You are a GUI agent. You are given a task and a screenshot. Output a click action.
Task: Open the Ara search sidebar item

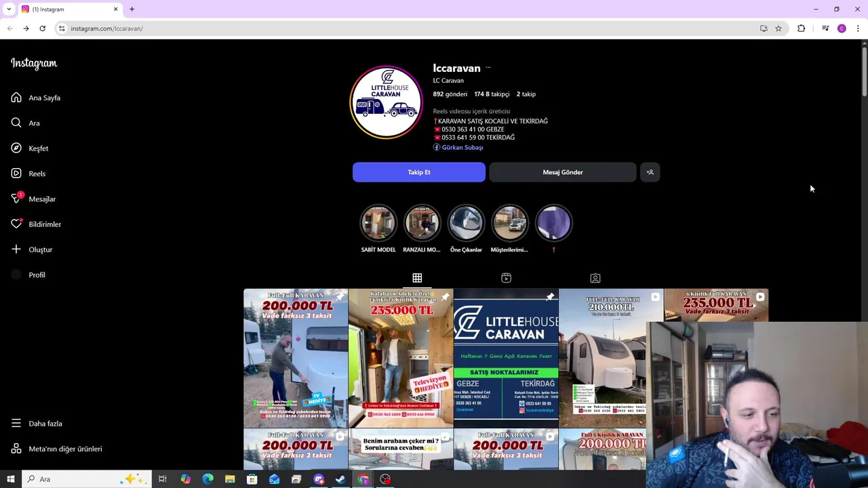[x=26, y=123]
